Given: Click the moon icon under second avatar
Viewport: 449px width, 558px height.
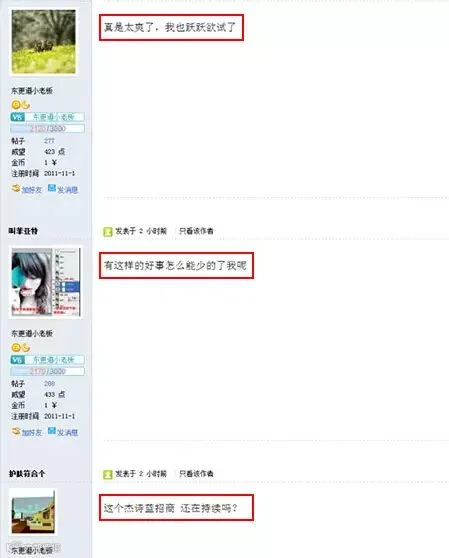Looking at the screenshot, I should (26, 347).
